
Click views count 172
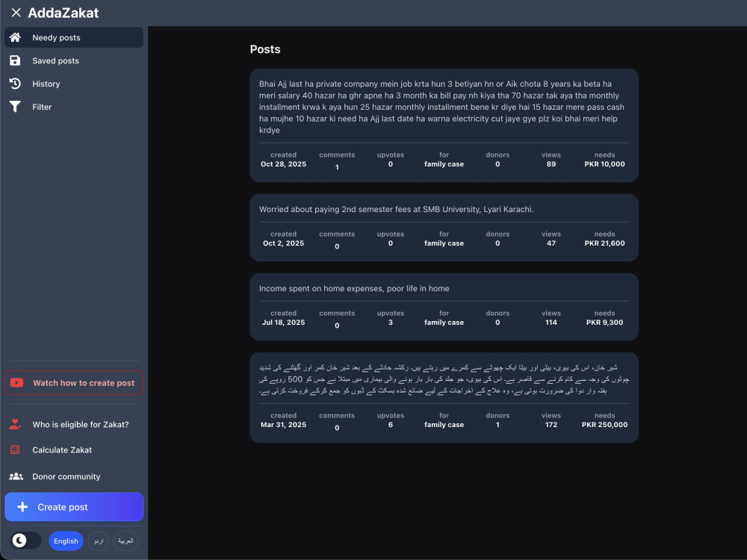(x=551, y=425)
